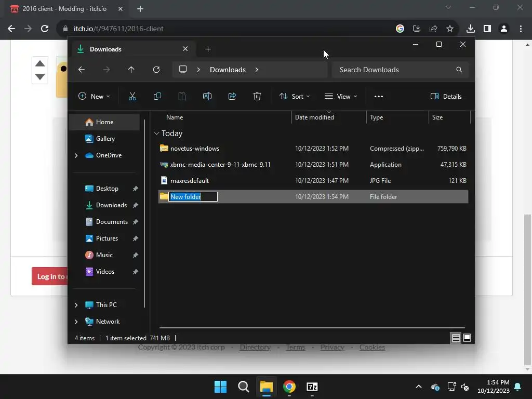Click Downloads in the address breadcrumb
The width and height of the screenshot is (532, 399).
point(228,70)
